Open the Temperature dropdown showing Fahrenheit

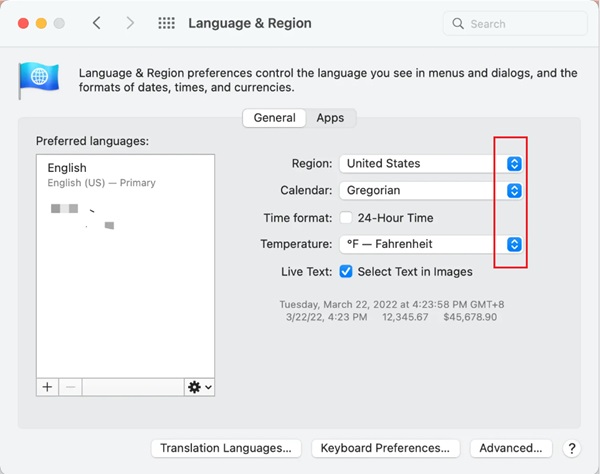(431, 244)
